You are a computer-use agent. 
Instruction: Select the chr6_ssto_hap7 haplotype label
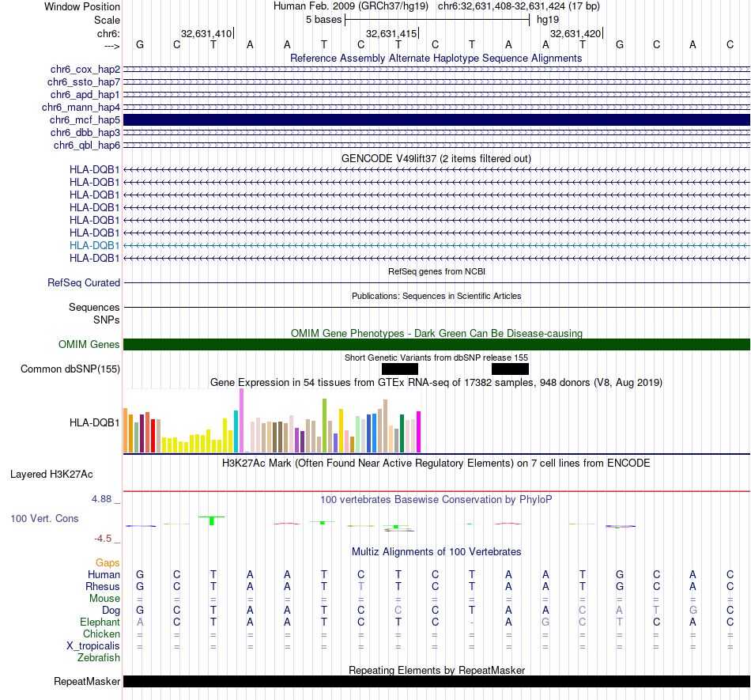coord(83,82)
